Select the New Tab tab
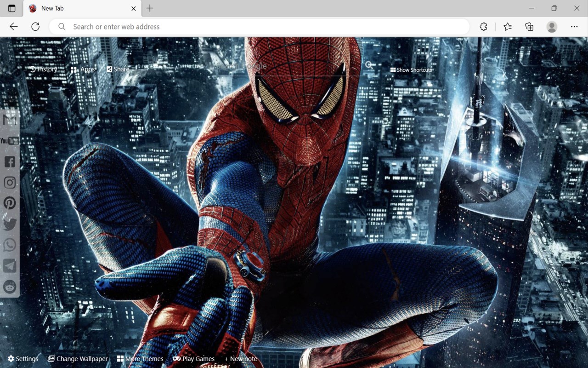Screen dimensions: 588x368 click(x=83, y=8)
